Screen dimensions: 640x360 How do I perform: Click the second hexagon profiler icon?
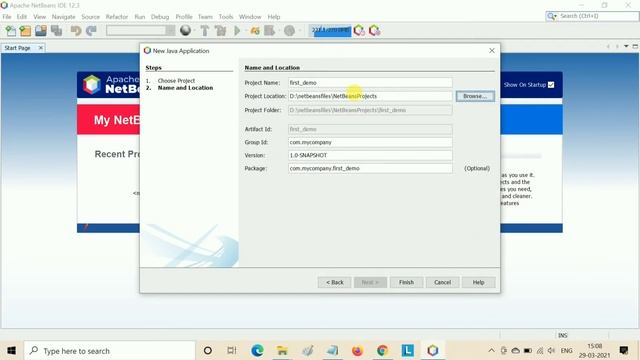374,31
